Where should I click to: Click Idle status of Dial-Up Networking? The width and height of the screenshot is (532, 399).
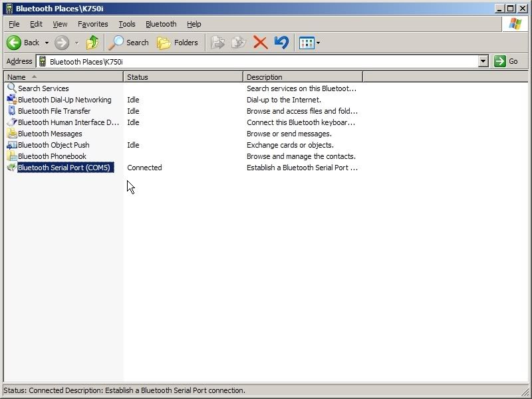click(133, 100)
